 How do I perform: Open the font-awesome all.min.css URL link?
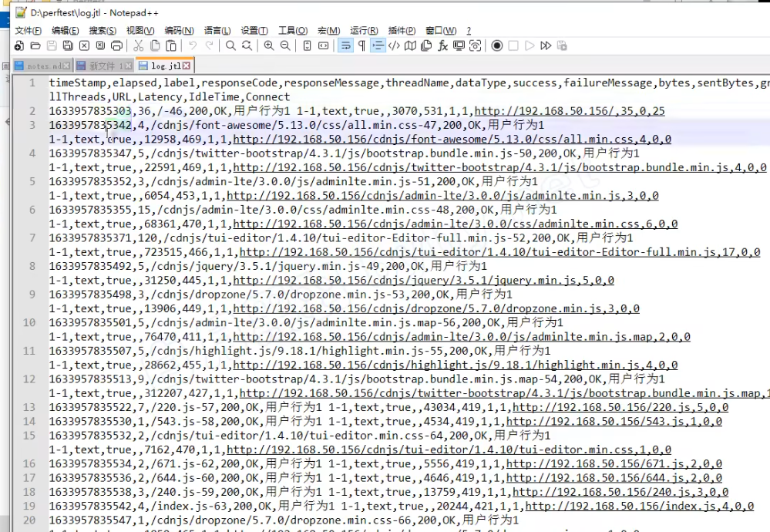click(452, 139)
